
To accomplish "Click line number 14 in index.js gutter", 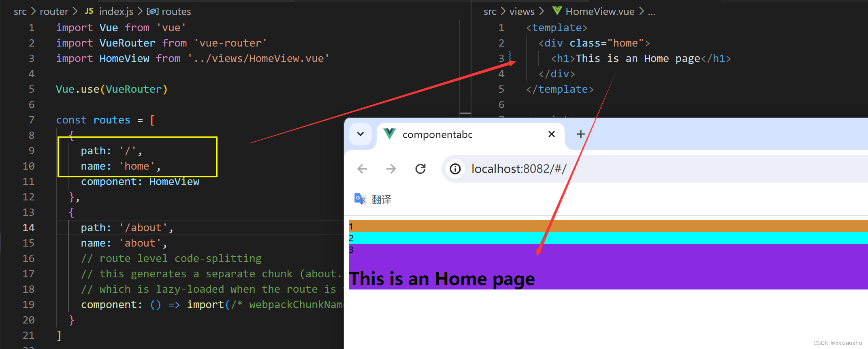I will tap(28, 228).
